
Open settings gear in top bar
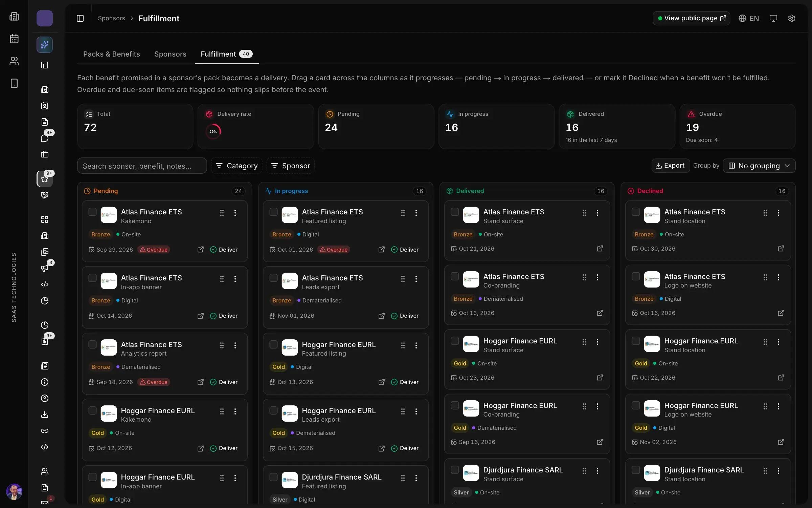tap(791, 18)
